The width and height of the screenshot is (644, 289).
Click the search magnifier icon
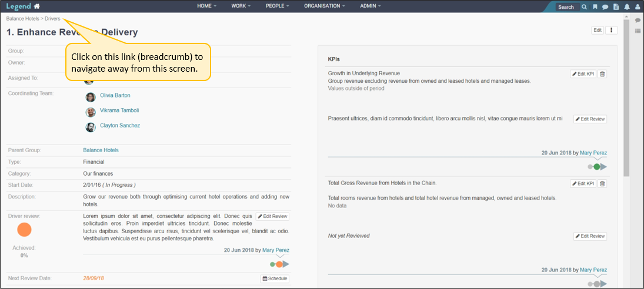click(x=584, y=7)
